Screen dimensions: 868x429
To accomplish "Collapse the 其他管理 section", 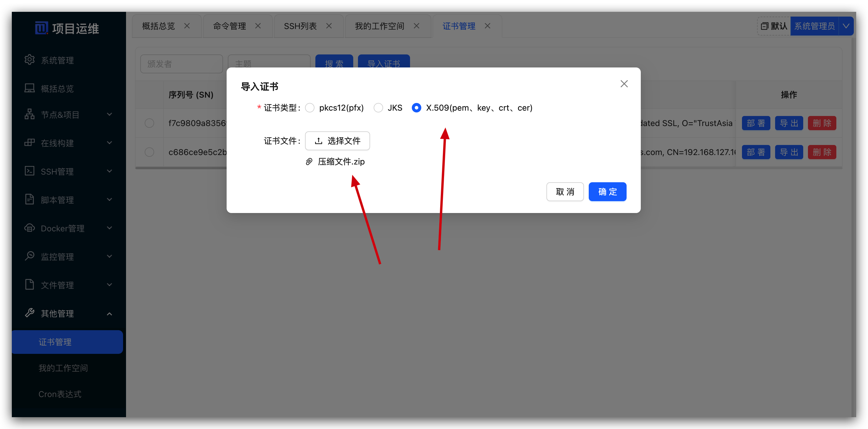I will [x=109, y=313].
